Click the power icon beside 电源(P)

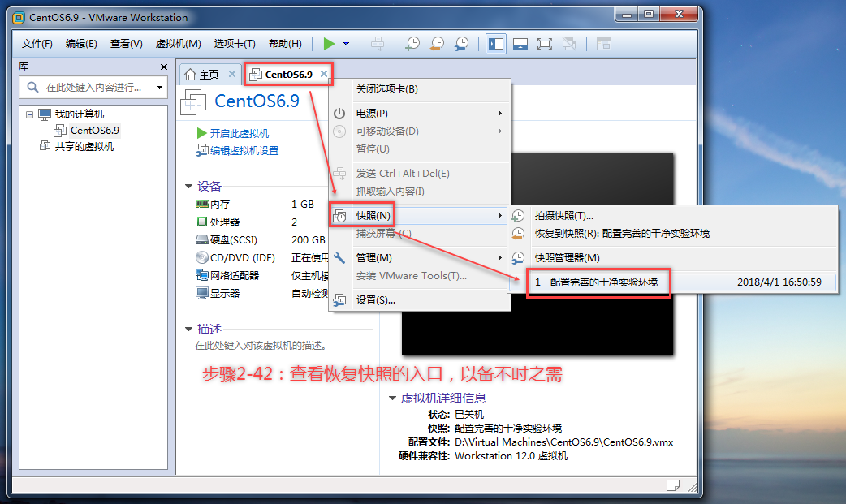(339, 114)
